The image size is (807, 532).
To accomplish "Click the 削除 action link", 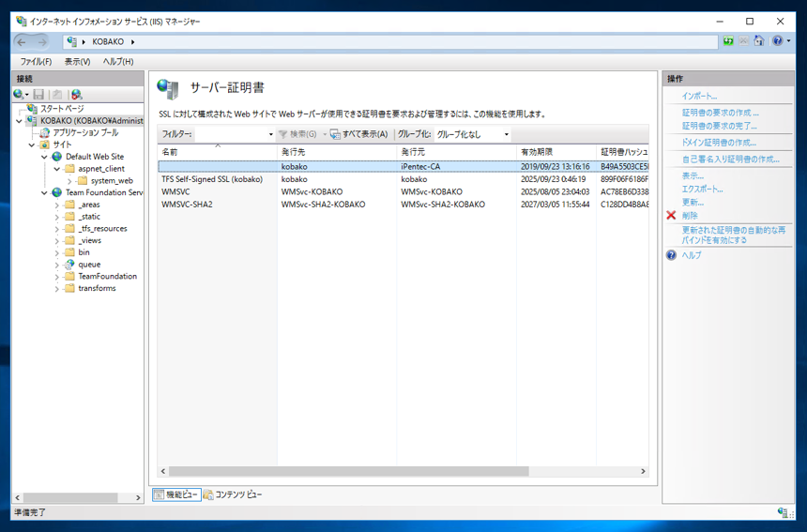I will click(690, 216).
